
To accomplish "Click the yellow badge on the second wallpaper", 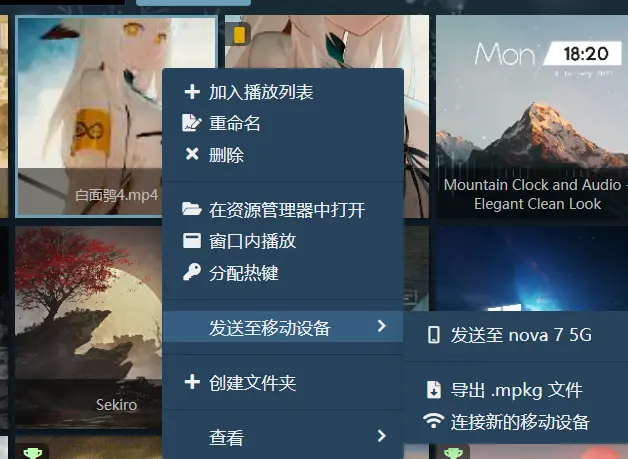I will [240, 34].
